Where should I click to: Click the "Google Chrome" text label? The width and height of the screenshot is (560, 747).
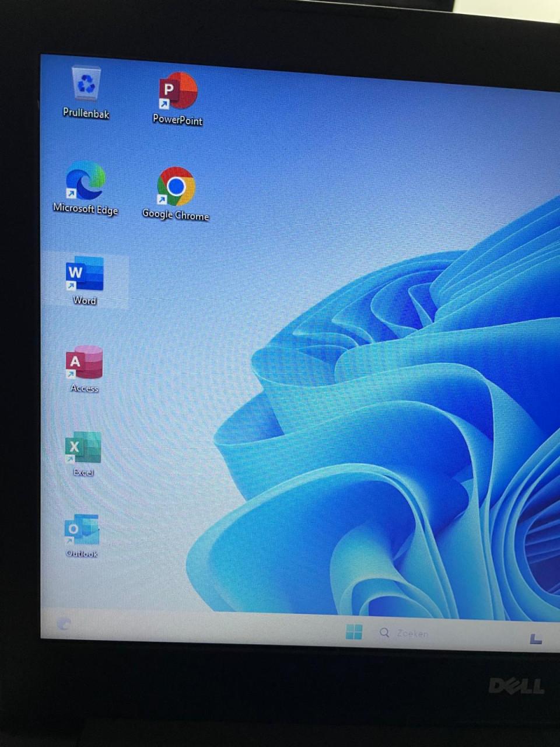tap(176, 215)
